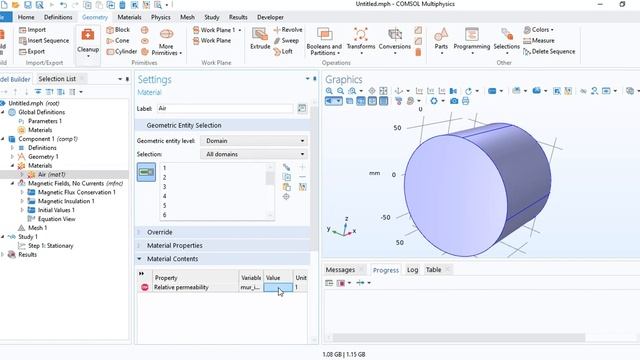The width and height of the screenshot is (640, 360).
Task: Open Booleans and Partitions menu
Action: 324,42
